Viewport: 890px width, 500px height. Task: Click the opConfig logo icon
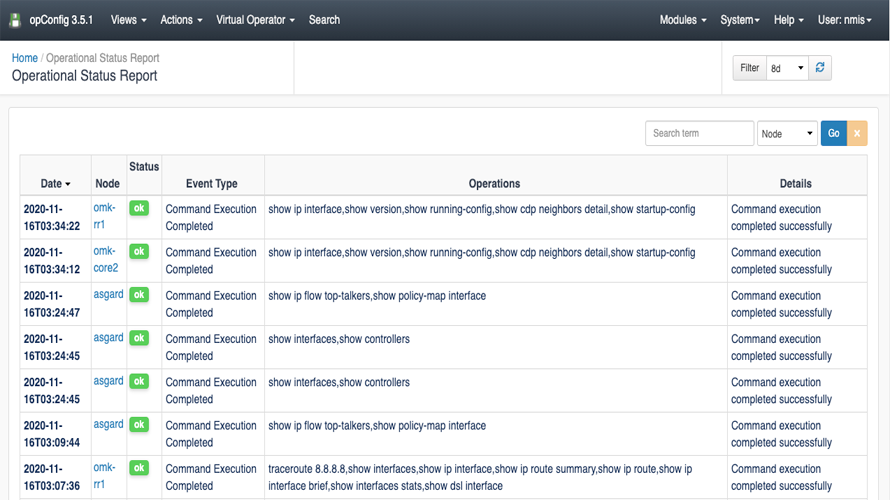click(16, 20)
